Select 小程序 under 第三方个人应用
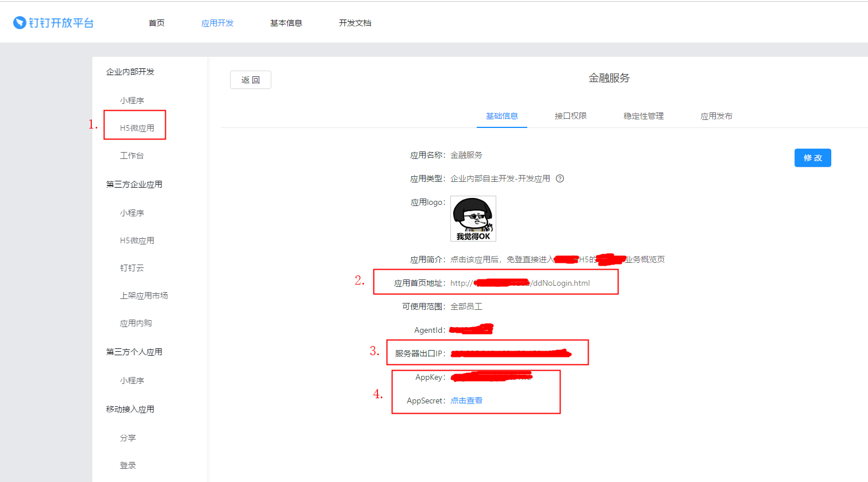Viewport: 868px width, 482px height. (132, 380)
